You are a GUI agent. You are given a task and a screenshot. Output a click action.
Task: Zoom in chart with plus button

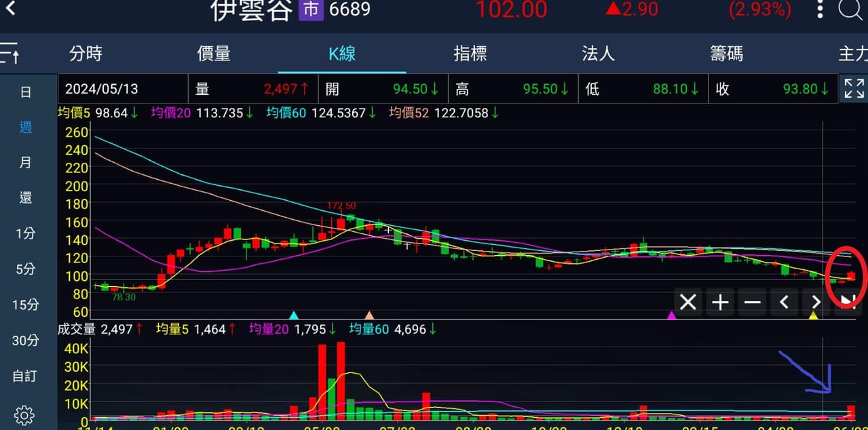click(x=720, y=302)
